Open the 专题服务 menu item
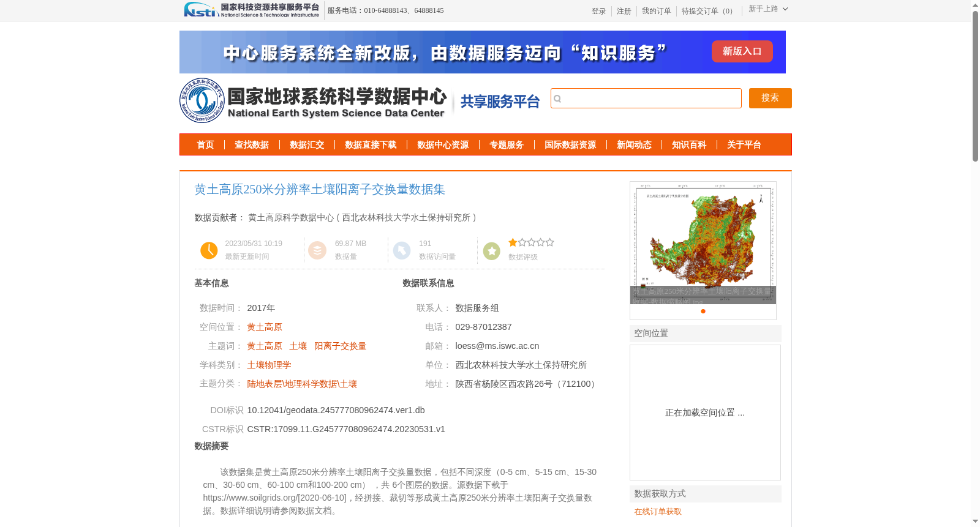This screenshot has width=980, height=527. [x=507, y=145]
